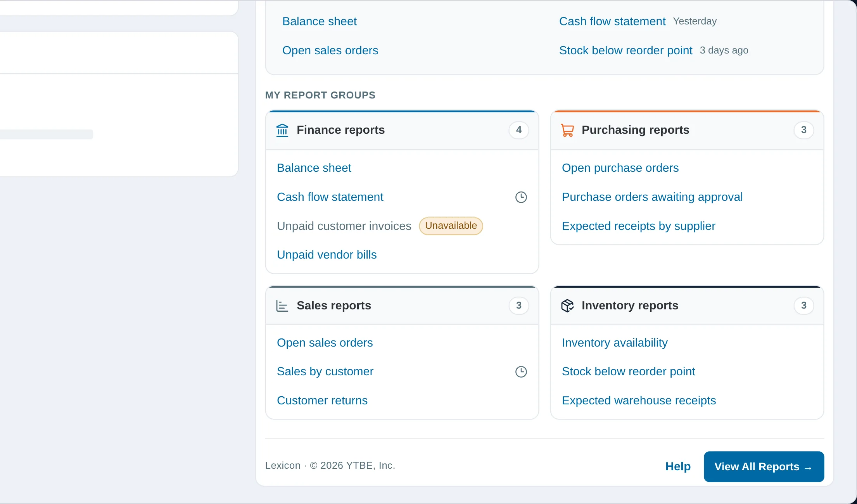Open Purchase orders awaiting approval report
857x504 pixels.
[x=652, y=197]
